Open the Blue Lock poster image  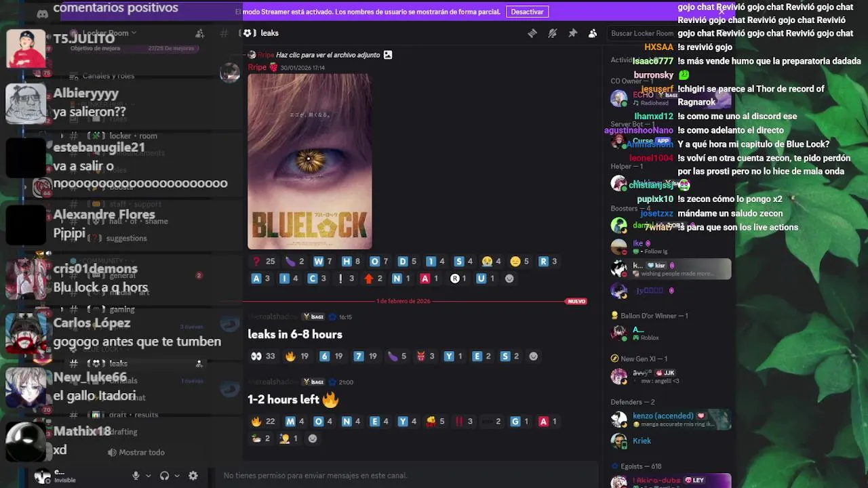pyautogui.click(x=310, y=161)
